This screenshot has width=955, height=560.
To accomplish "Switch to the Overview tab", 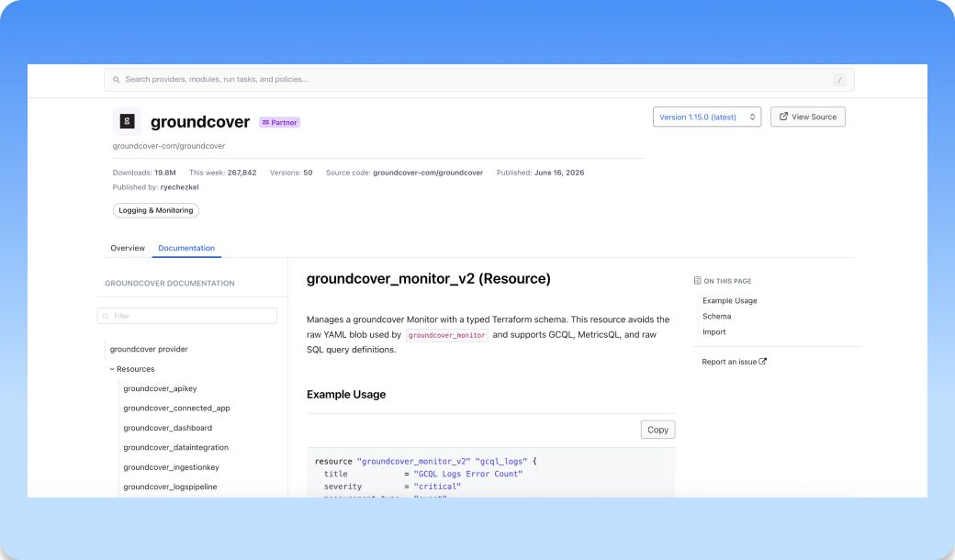I will [x=128, y=248].
